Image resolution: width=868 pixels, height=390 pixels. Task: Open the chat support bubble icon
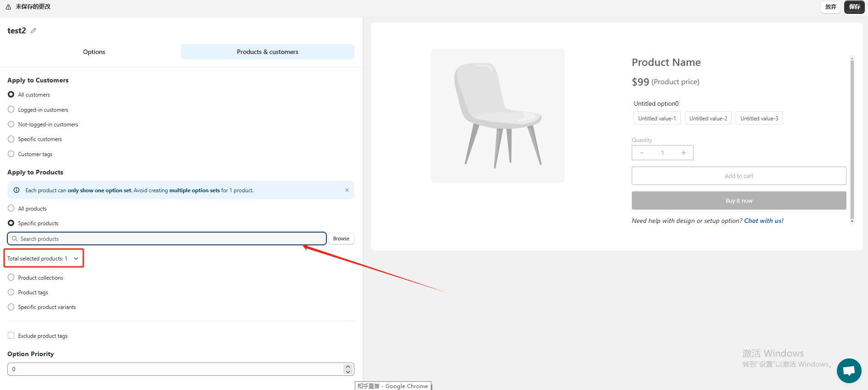(849, 371)
